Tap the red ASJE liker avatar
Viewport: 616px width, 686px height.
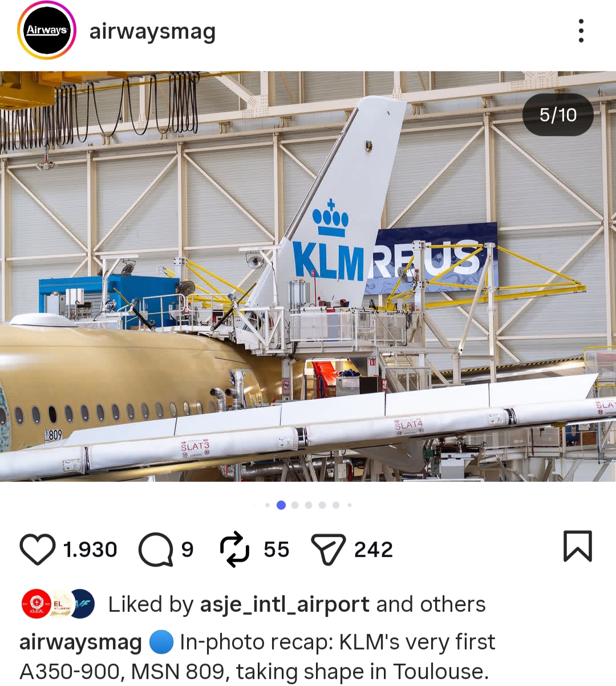pyautogui.click(x=37, y=604)
